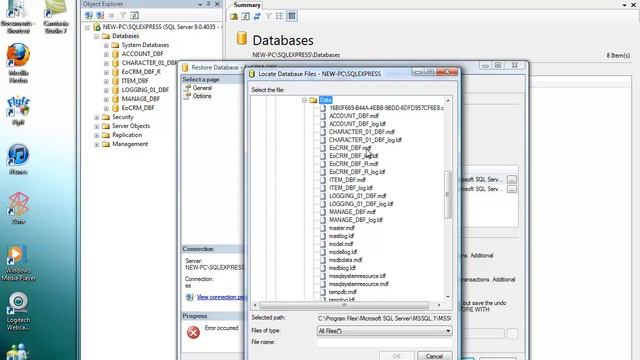Screen dimensions: 640x360
Task: Select EoCRM_DBF.mdf file
Action: [350, 148]
